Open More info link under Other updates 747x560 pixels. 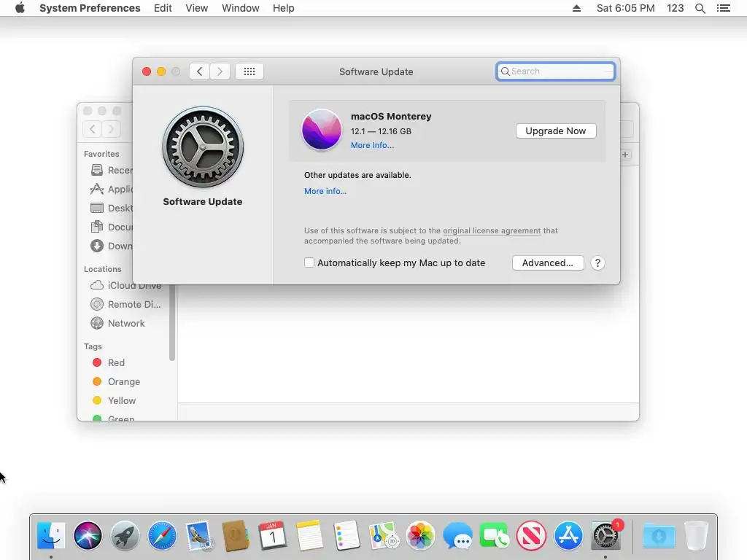point(325,191)
